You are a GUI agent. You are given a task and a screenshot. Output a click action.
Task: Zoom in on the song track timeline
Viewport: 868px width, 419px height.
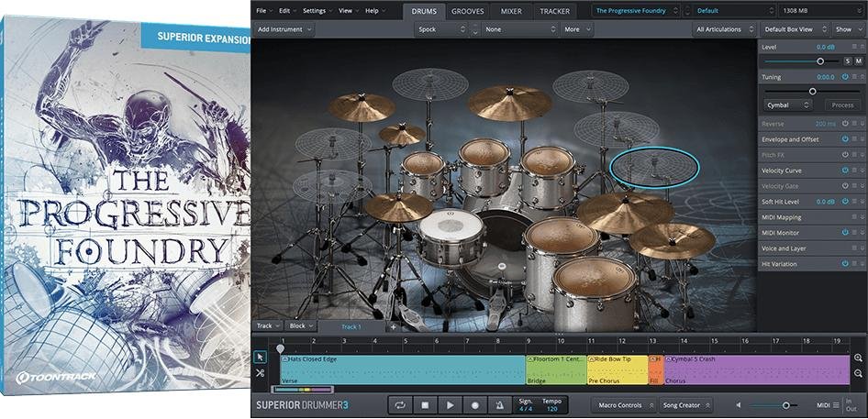pos(858,358)
